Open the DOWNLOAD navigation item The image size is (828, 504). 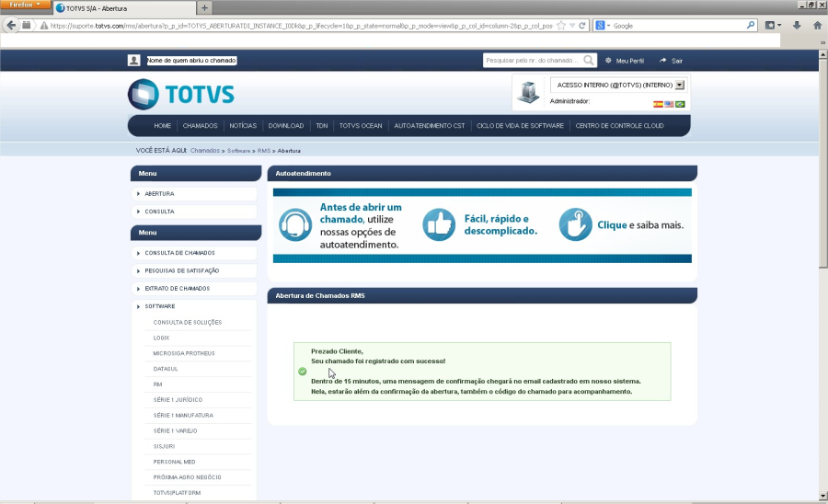(x=286, y=126)
